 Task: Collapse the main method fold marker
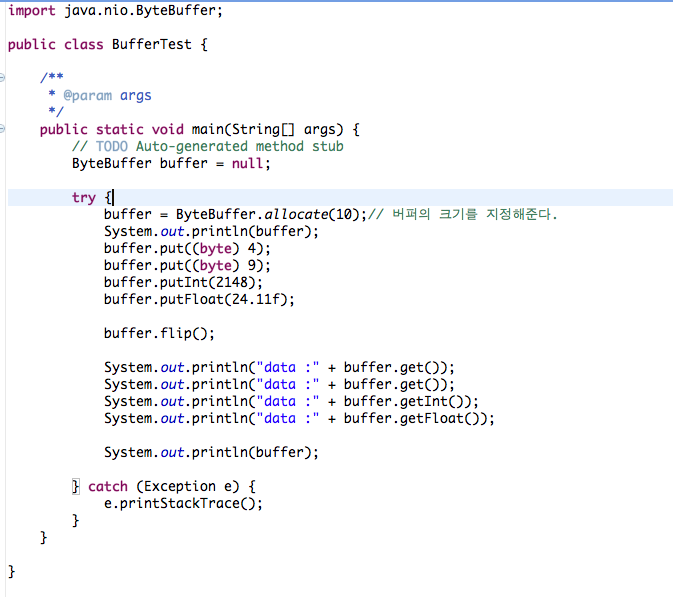[x=2, y=129]
